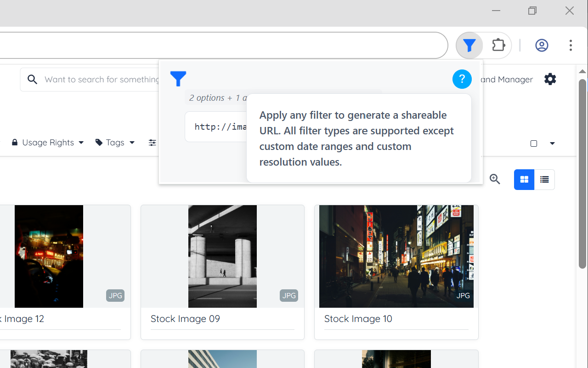Open the Stock Image 09 thumbnail

click(x=222, y=256)
